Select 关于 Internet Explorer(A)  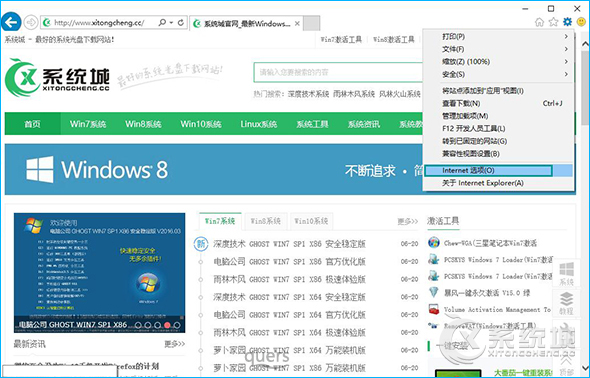499,183
